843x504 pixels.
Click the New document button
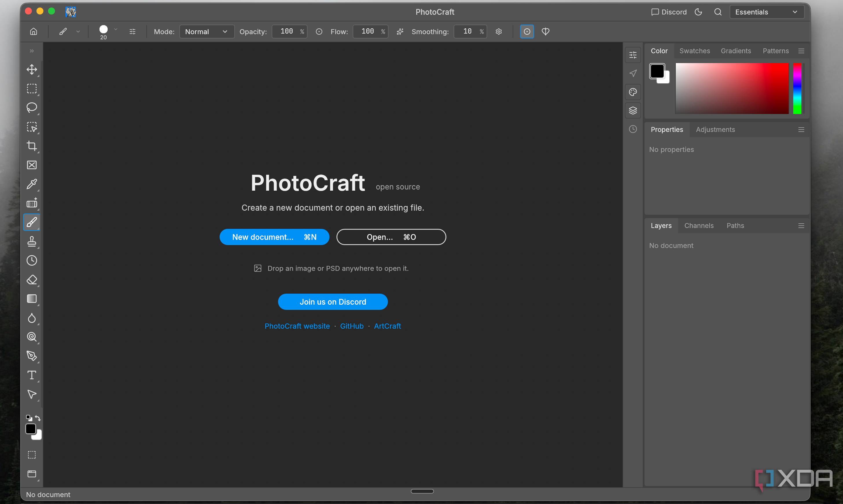tap(274, 237)
